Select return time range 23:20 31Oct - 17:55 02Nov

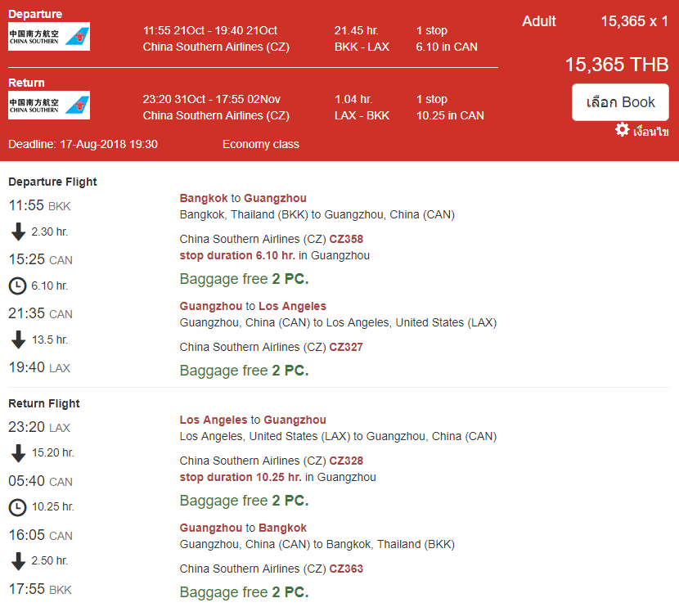pyautogui.click(x=212, y=100)
